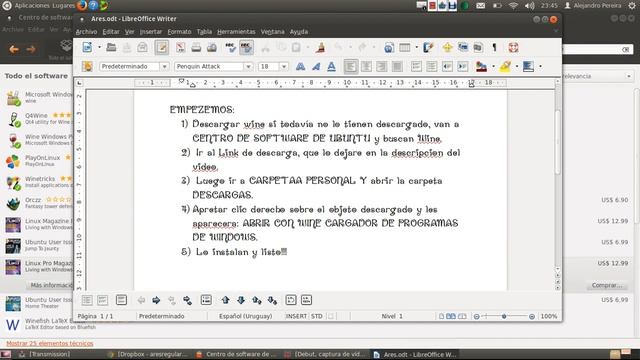Toggle Italic formatting
The width and height of the screenshot is (640, 360).
point(316,66)
